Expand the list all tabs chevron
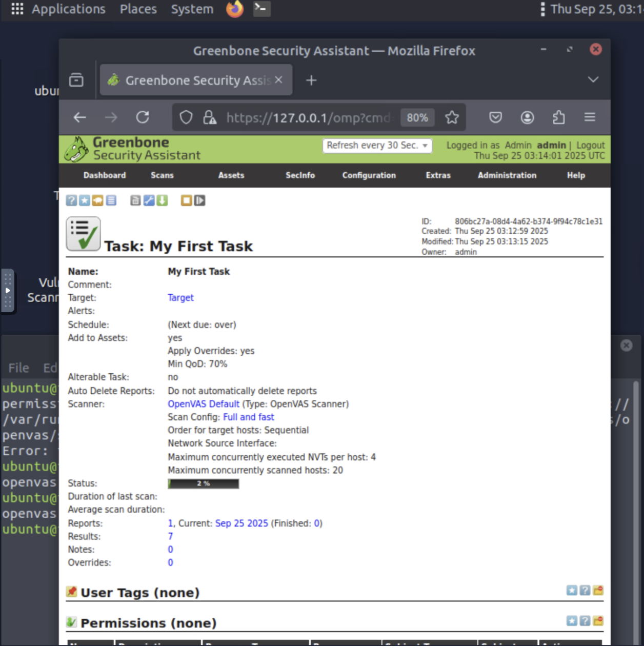 coord(593,79)
